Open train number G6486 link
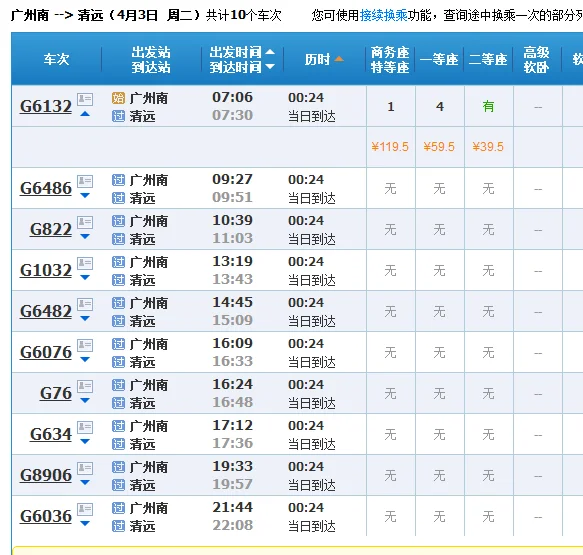Screen dimensions: 583x555 tap(46, 188)
